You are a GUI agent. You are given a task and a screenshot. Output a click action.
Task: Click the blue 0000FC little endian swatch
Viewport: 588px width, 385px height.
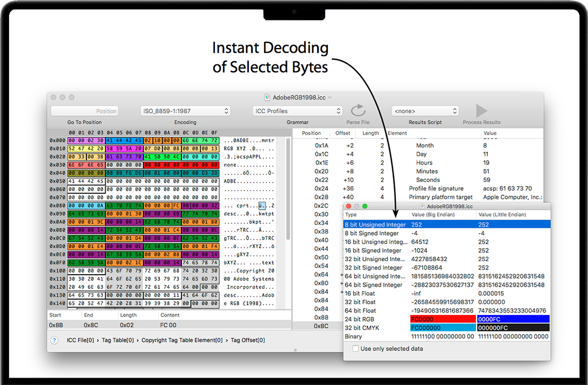(513, 319)
